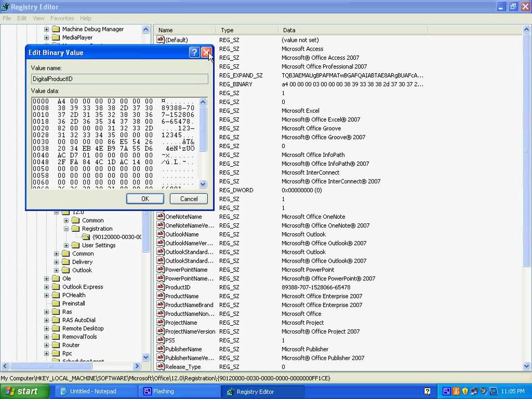Click the help question mark in Edit Binary Value

pos(194,52)
